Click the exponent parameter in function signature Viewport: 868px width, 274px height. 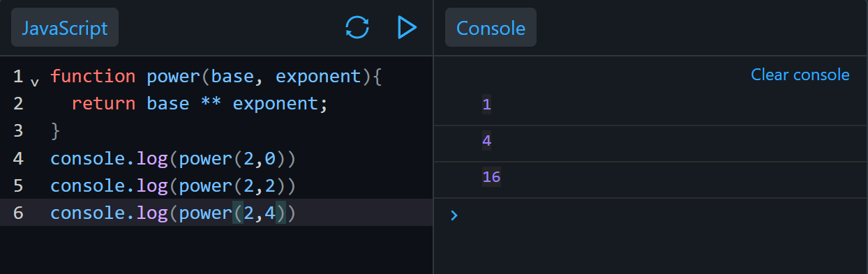317,76
